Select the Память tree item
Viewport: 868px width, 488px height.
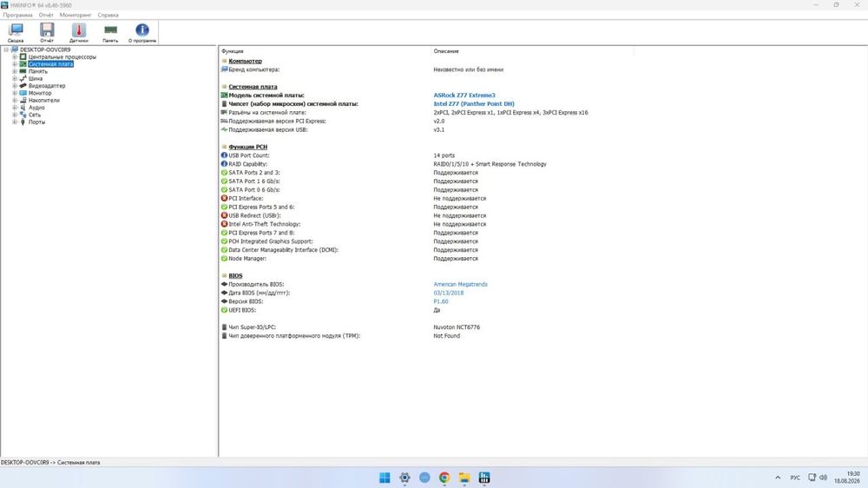(x=37, y=71)
